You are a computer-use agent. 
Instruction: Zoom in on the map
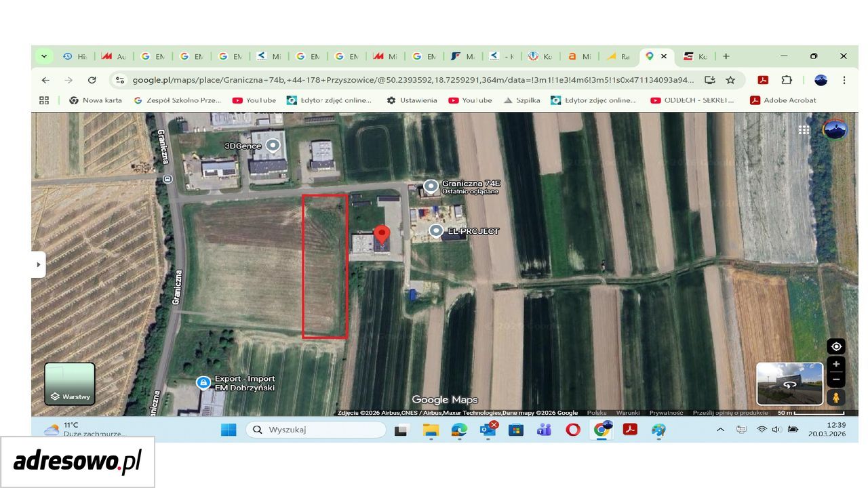point(836,364)
